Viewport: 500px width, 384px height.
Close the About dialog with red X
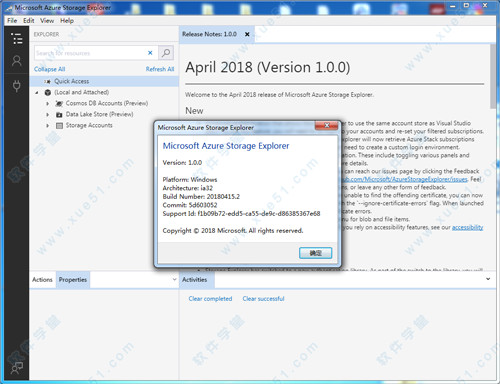coord(327,126)
